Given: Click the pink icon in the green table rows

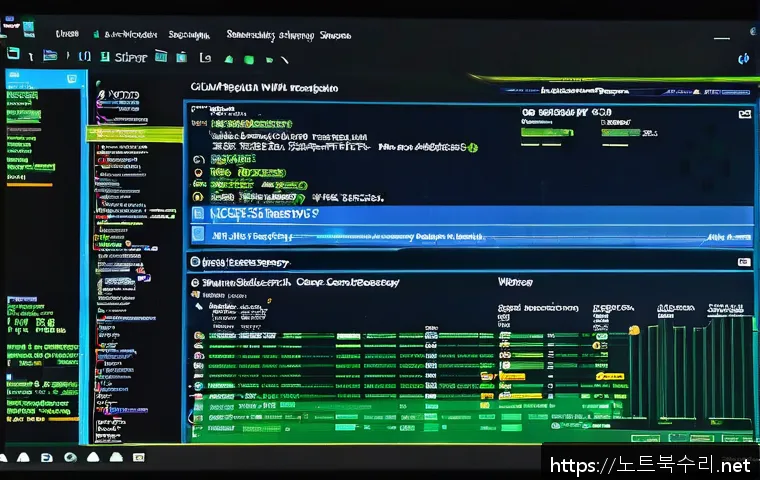Looking at the screenshot, I should click(x=198, y=355).
